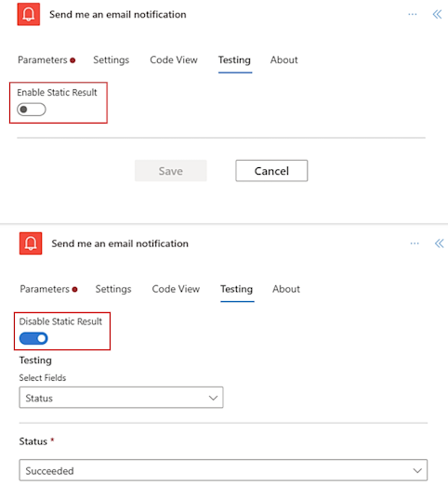Open About tab in top panel
448x485 pixels.
coord(284,59)
